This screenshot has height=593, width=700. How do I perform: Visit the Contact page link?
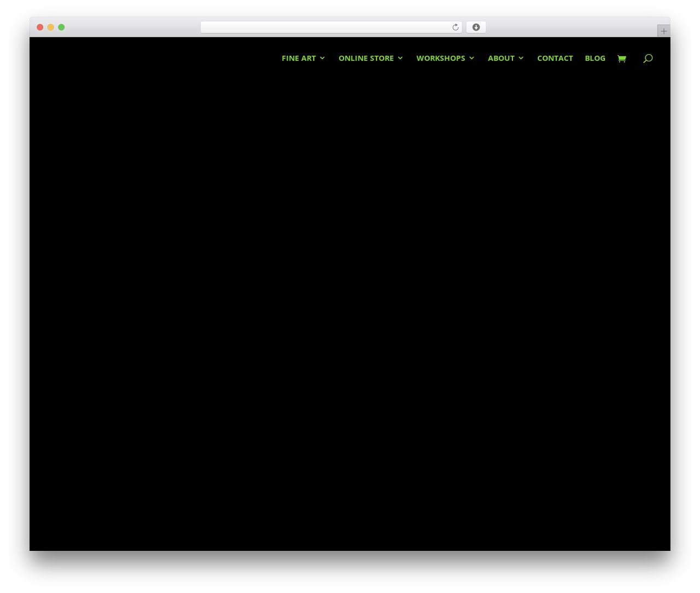tap(555, 58)
